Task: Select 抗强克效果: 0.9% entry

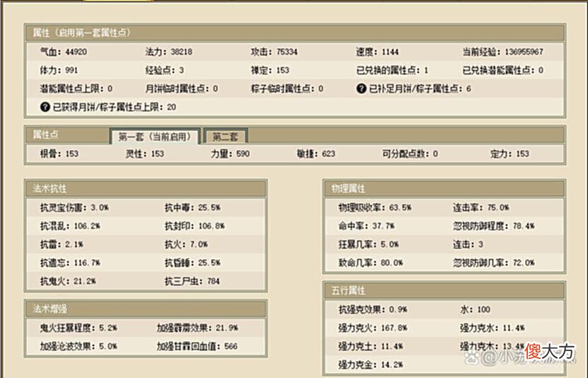Action: (372, 309)
